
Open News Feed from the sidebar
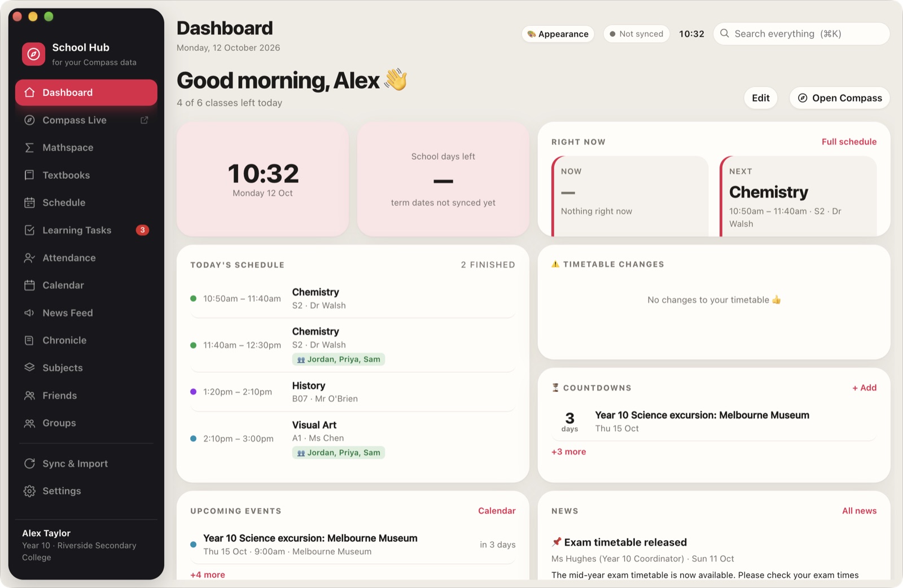point(86,313)
